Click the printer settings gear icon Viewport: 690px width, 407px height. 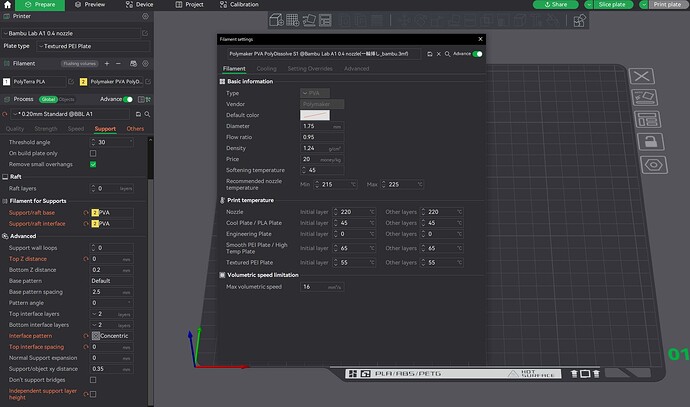(145, 16)
